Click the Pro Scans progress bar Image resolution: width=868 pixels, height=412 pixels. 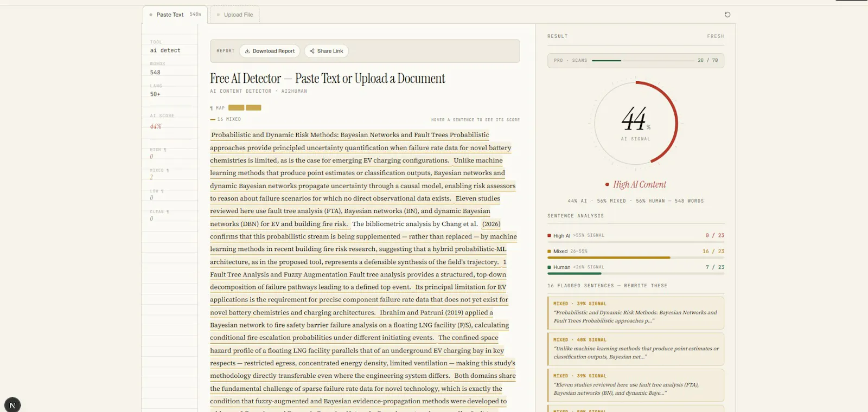pyautogui.click(x=642, y=60)
